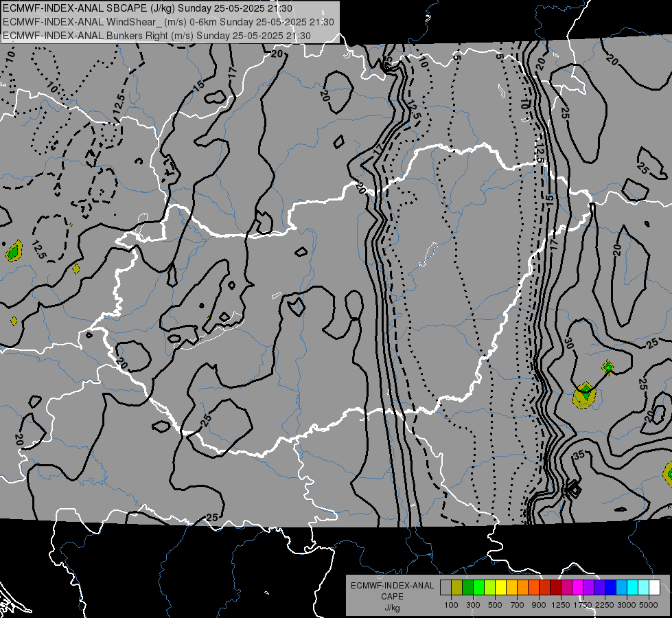
Task: Click the 500 legend tick value
Action: (495, 605)
